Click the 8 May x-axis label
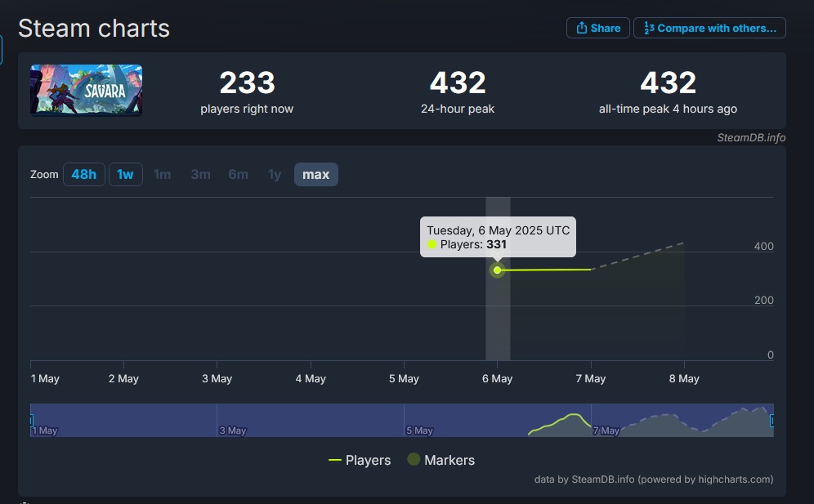Screen dimensions: 814x504 tap(684, 379)
